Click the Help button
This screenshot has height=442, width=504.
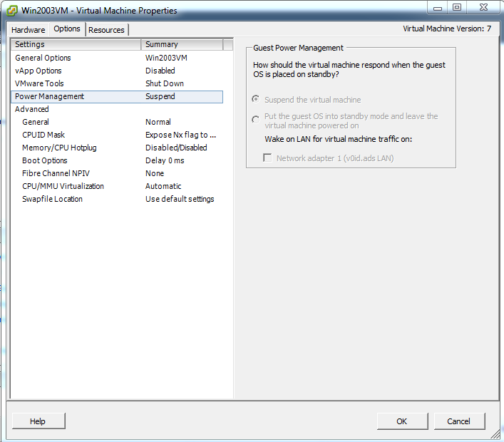click(38, 421)
